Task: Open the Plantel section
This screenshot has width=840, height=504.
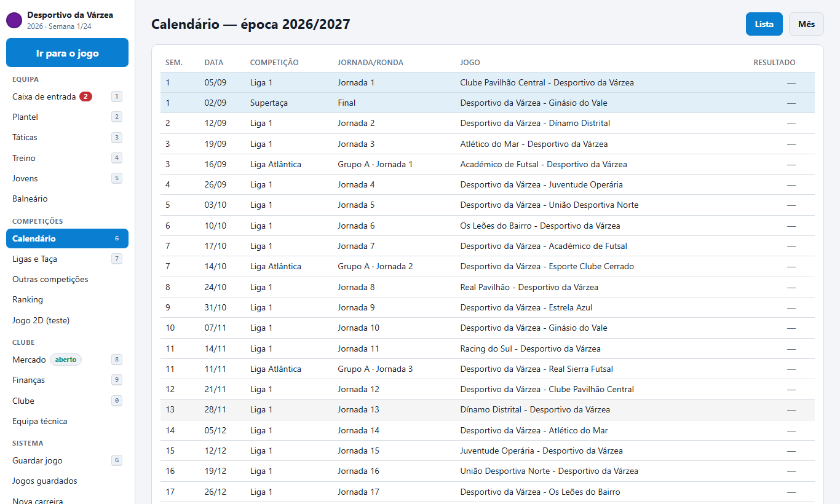Action: (x=67, y=117)
